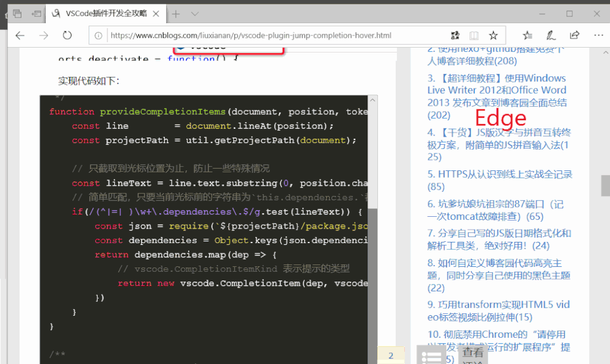The height and width of the screenshot is (364, 610).
Task: Open link 如何自定义博客园代码高亮主题
Action: 499,275
